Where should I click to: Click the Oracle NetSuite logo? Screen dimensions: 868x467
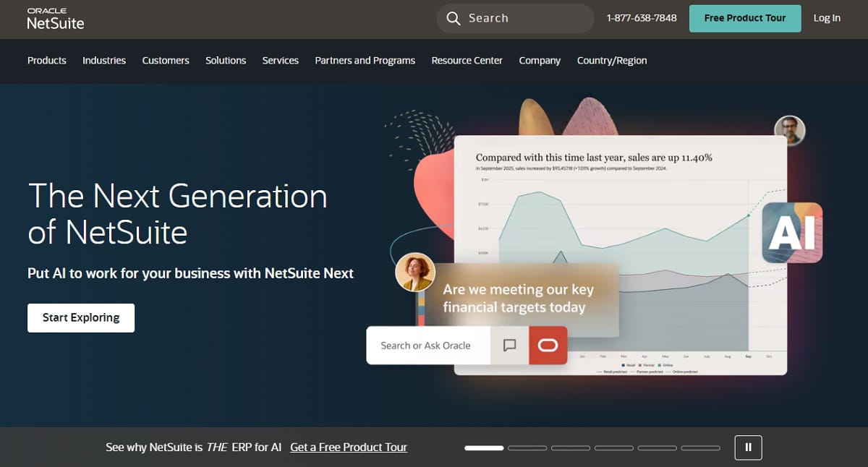coord(56,19)
